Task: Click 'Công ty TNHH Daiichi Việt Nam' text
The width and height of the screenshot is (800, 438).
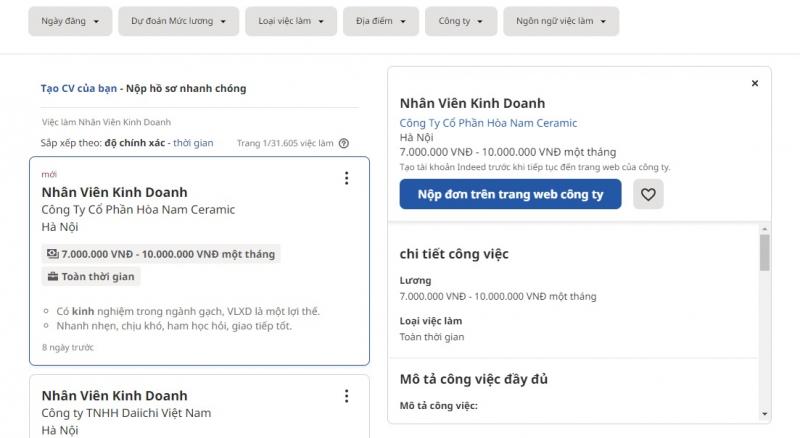Action: (126, 413)
